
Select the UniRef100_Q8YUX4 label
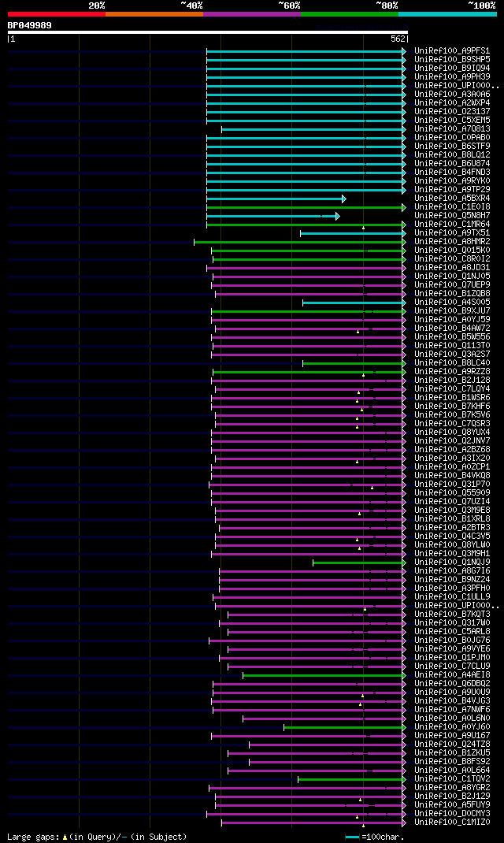[452, 433]
